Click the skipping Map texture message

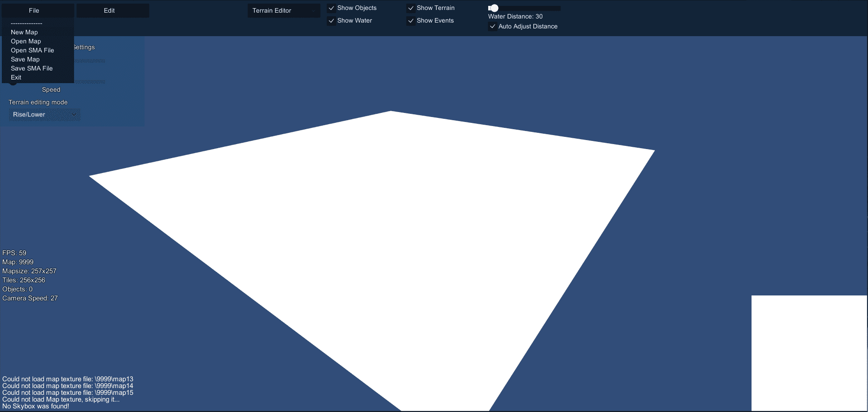(61, 399)
